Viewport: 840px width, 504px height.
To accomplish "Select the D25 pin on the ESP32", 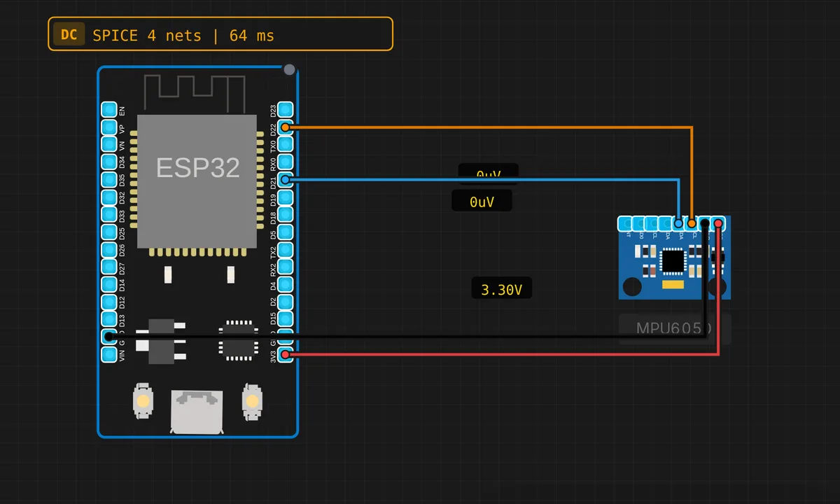I will (109, 232).
